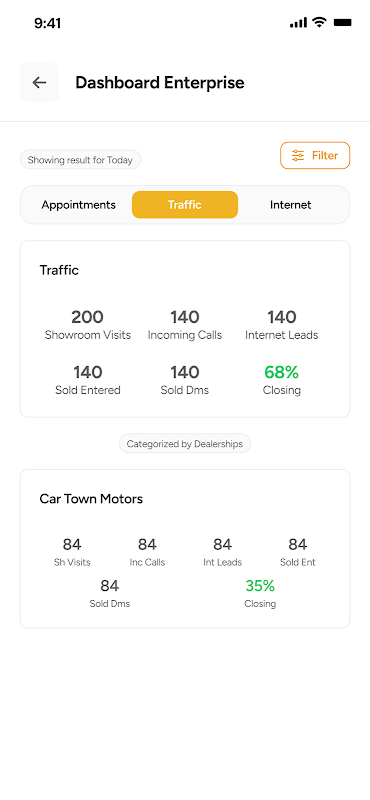The width and height of the screenshot is (370, 800).
Task: Click the Dashboard Enterprise title
Action: [x=160, y=83]
